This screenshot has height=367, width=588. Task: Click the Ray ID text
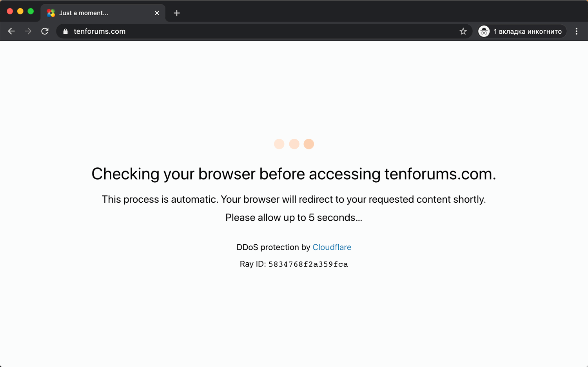tap(294, 264)
